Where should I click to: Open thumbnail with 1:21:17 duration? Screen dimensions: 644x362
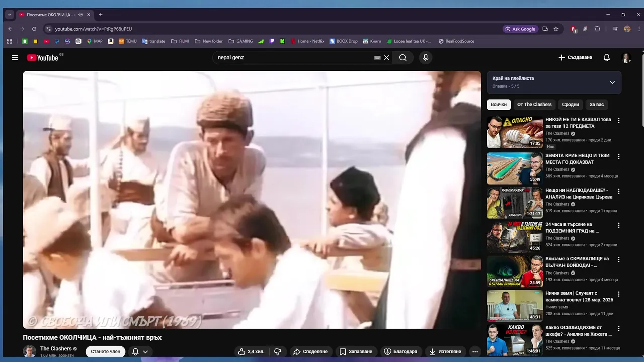coord(515,203)
